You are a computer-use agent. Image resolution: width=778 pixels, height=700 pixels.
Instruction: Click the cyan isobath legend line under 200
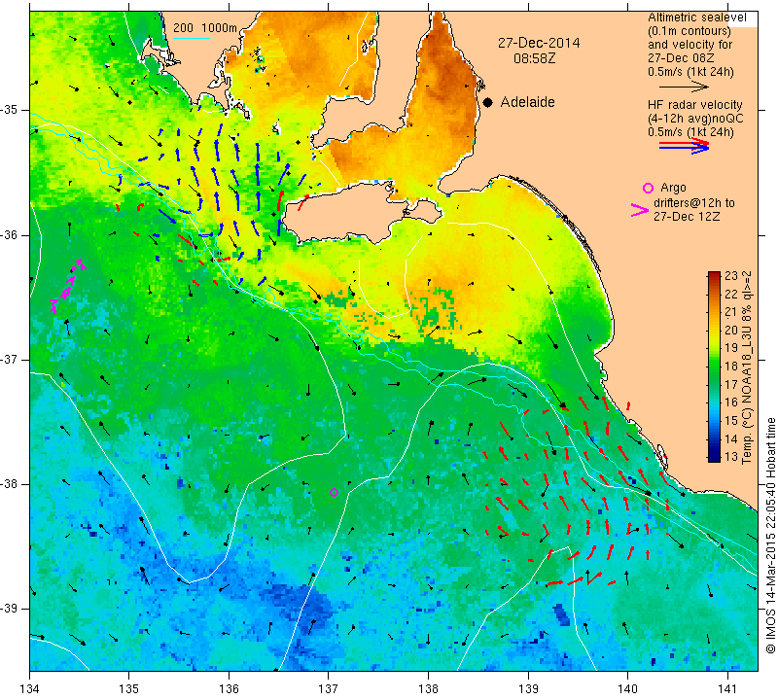pyautogui.click(x=192, y=38)
